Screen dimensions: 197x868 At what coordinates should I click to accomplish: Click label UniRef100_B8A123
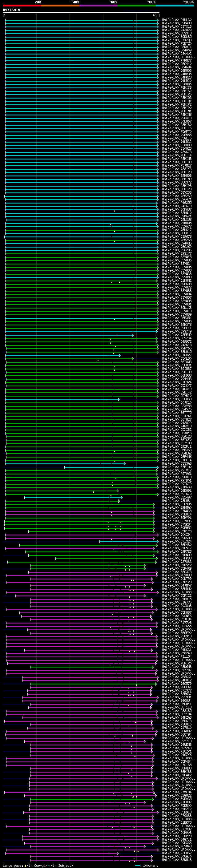click(177, 437)
